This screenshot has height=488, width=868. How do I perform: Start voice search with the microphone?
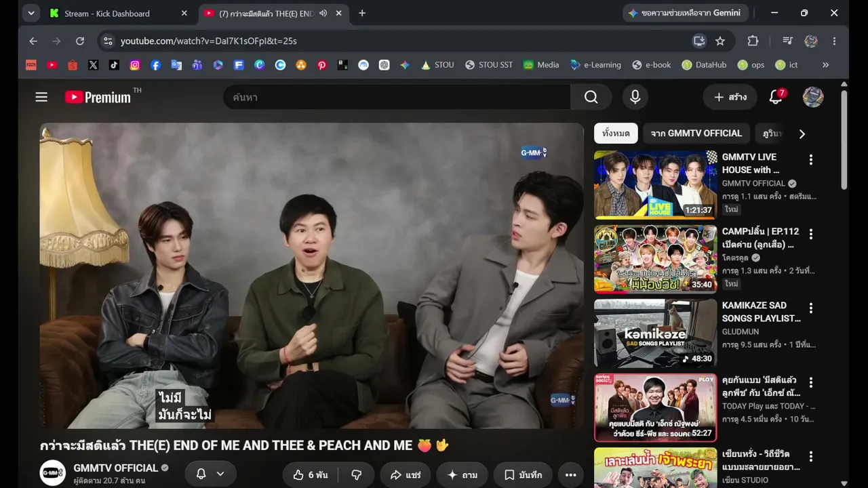635,97
